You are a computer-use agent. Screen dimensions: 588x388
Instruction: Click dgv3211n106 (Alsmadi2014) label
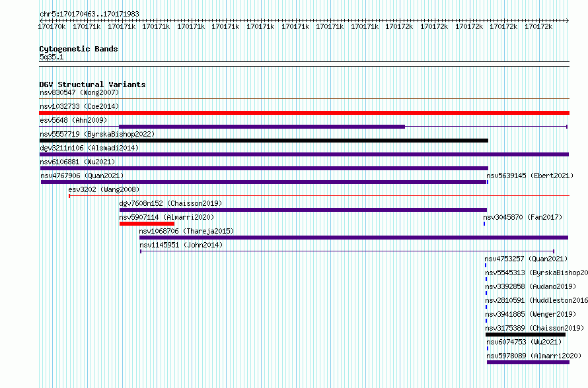89,148
